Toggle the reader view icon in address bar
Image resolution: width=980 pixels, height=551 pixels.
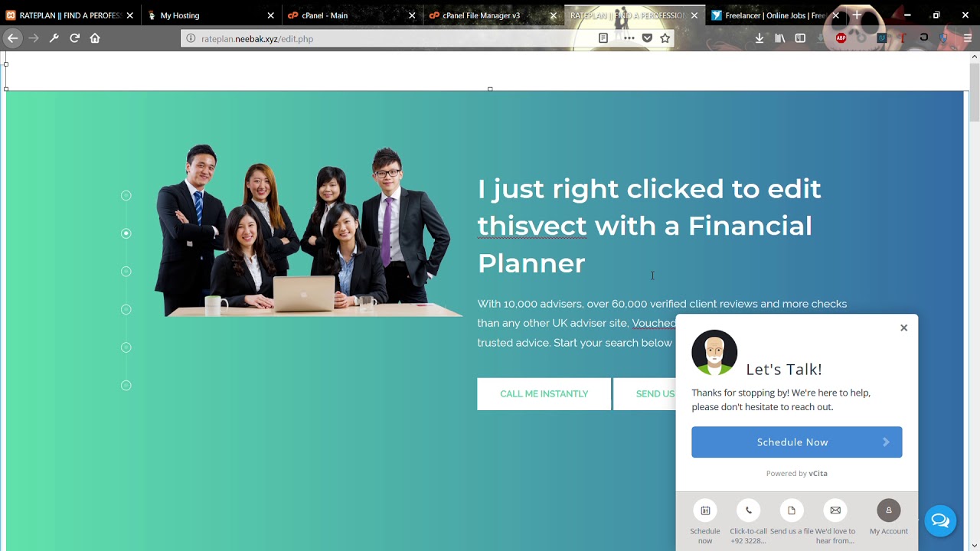[x=603, y=38]
